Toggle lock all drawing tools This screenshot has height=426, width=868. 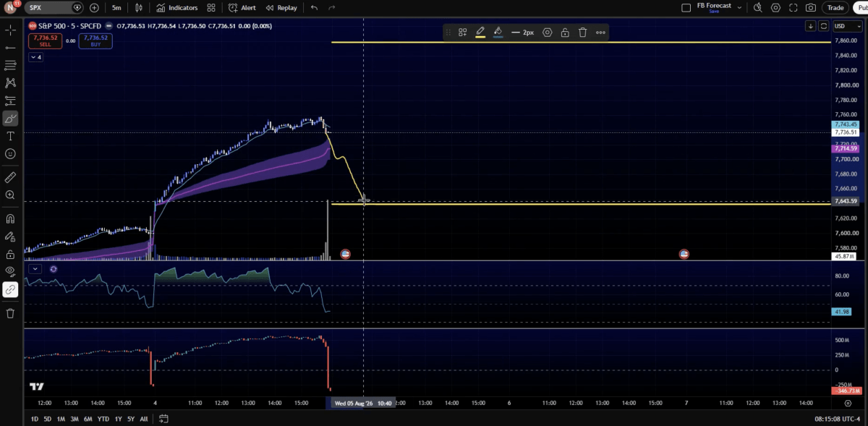(x=10, y=255)
